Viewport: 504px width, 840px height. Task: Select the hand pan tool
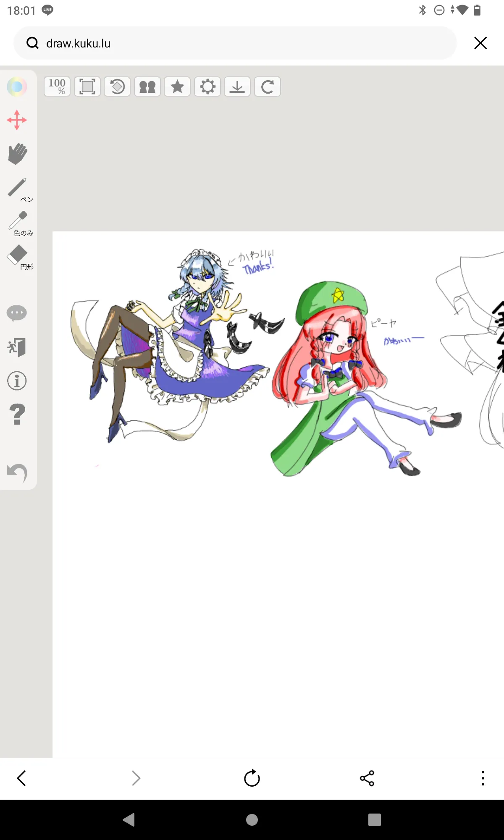point(17,154)
